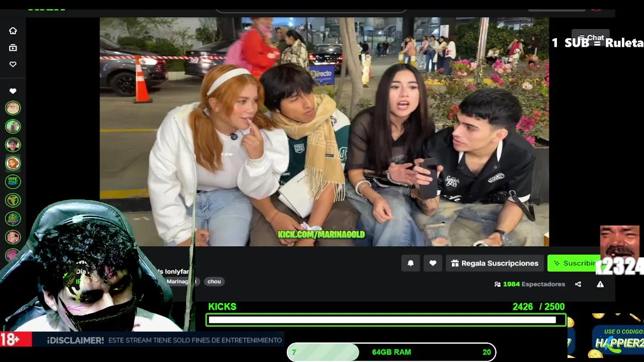Click the KICK.COM/MARINAGOLD overlay text

(321, 234)
